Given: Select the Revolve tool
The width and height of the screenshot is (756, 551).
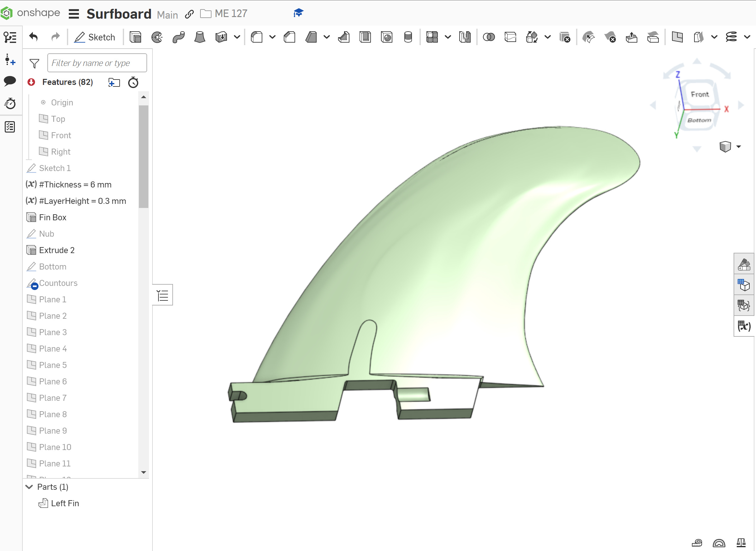Looking at the screenshot, I should 157,37.
